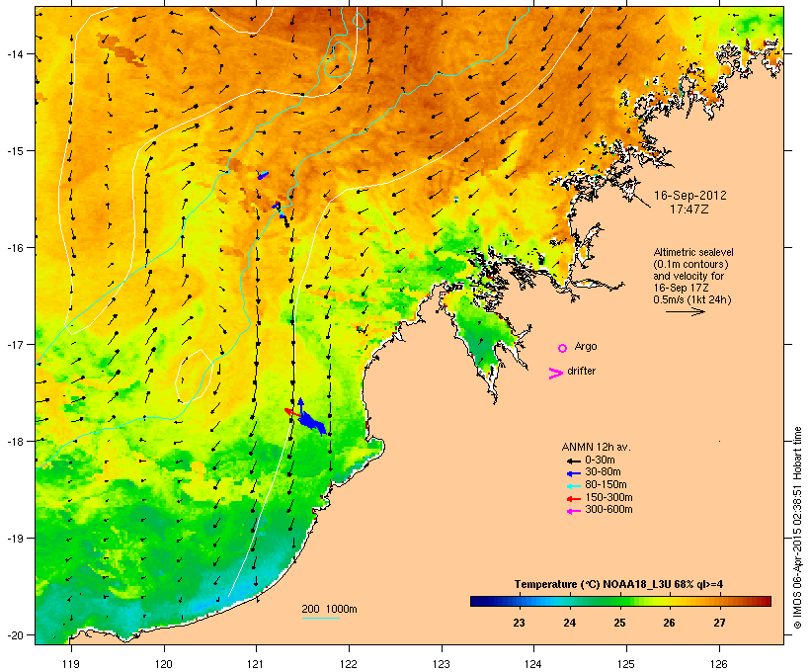
Task: Click the 0.5m/s velocity scale arrow
Action: click(x=686, y=311)
